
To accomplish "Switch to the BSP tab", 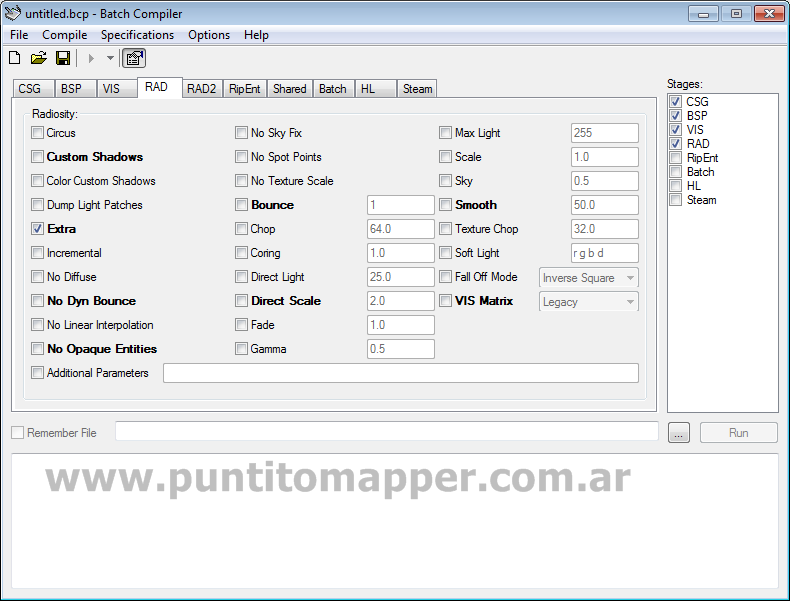I will click(x=75, y=89).
